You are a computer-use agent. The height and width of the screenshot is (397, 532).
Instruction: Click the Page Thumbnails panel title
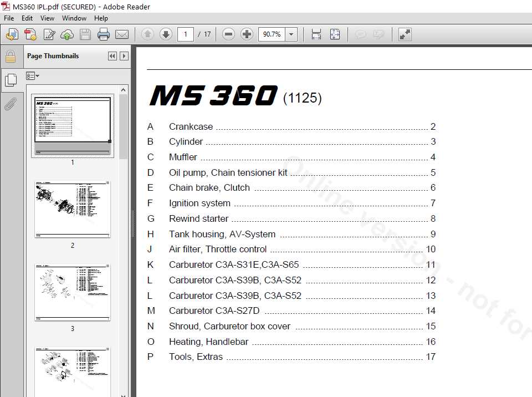53,56
